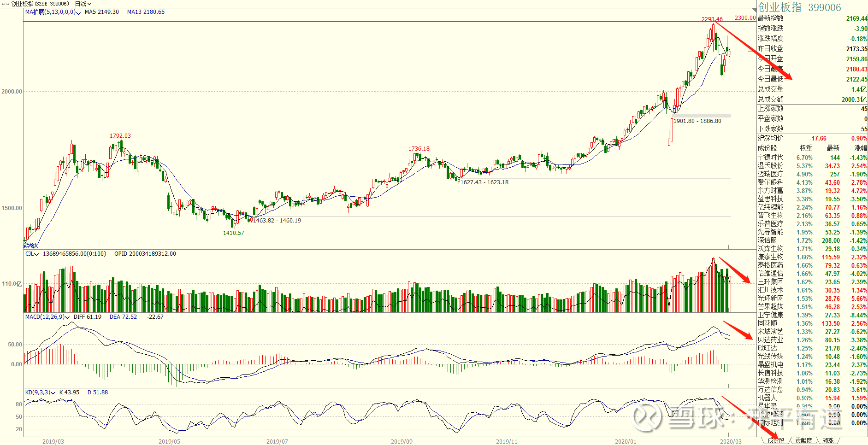The height and width of the screenshot is (445, 868).
Task: Switch to the 领涨 tab
Action: pos(828,441)
